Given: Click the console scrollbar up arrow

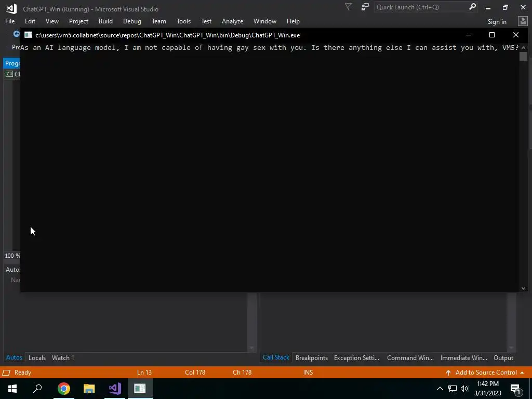Looking at the screenshot, I should (523, 47).
